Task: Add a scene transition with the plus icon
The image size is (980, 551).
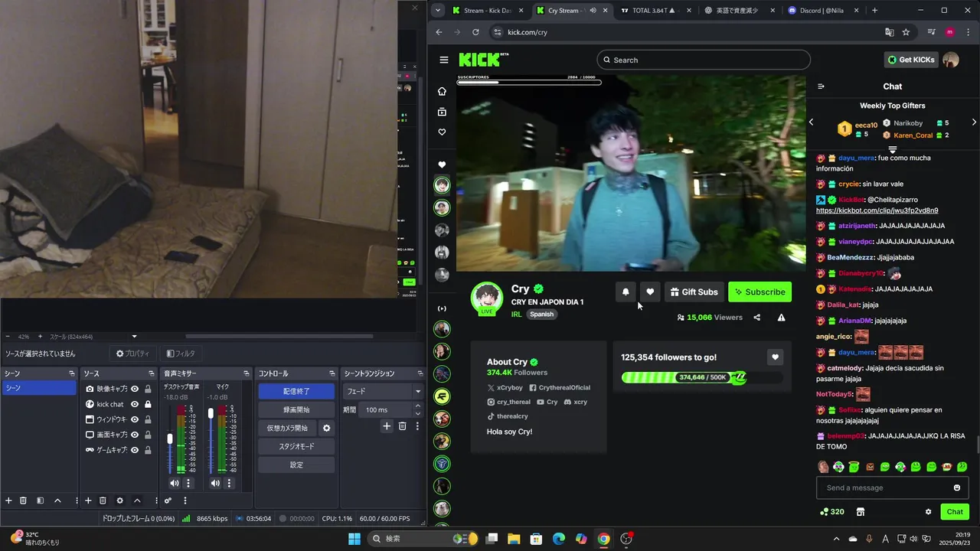Action: pyautogui.click(x=387, y=426)
